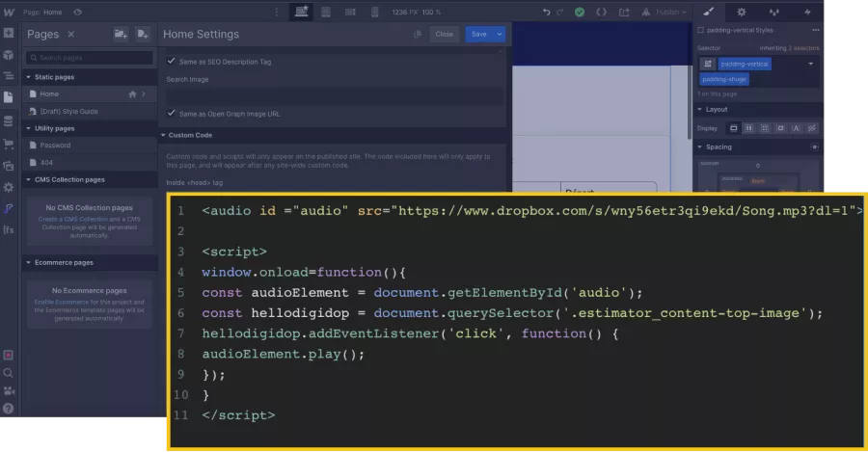Screen dimensions: 868x452
Task: Open the export code brackets icon
Action: 601,12
